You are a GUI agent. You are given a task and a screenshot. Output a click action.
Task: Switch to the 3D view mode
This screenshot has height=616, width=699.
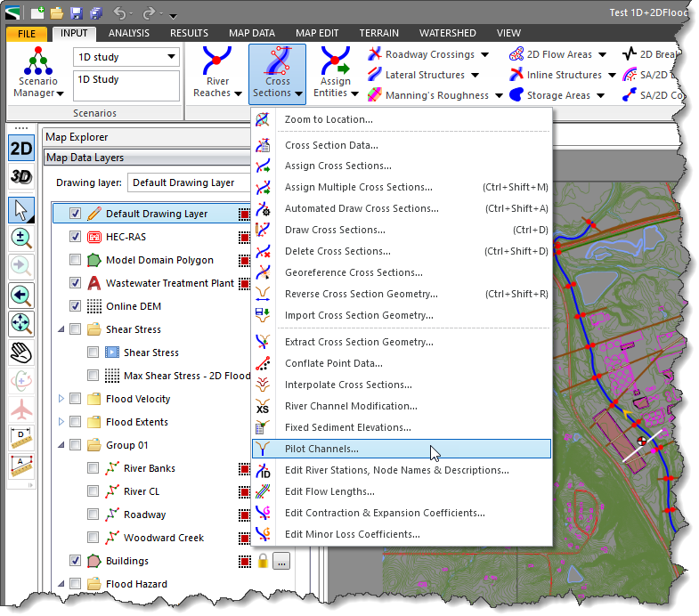pyautogui.click(x=21, y=176)
